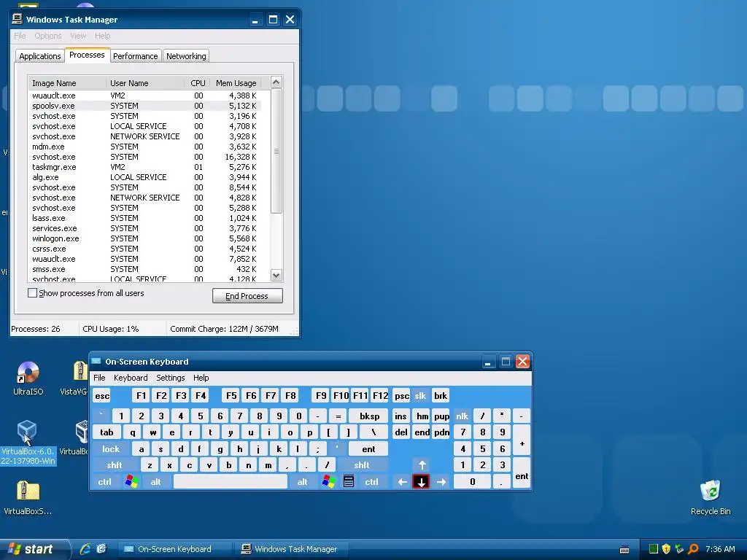
Task: Toggle the nlk num lock key
Action: point(462,416)
